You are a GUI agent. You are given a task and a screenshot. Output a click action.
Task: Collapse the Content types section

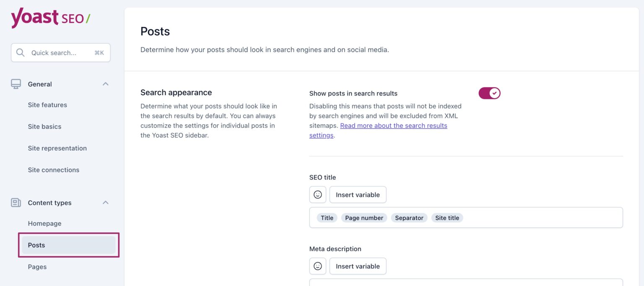click(106, 202)
